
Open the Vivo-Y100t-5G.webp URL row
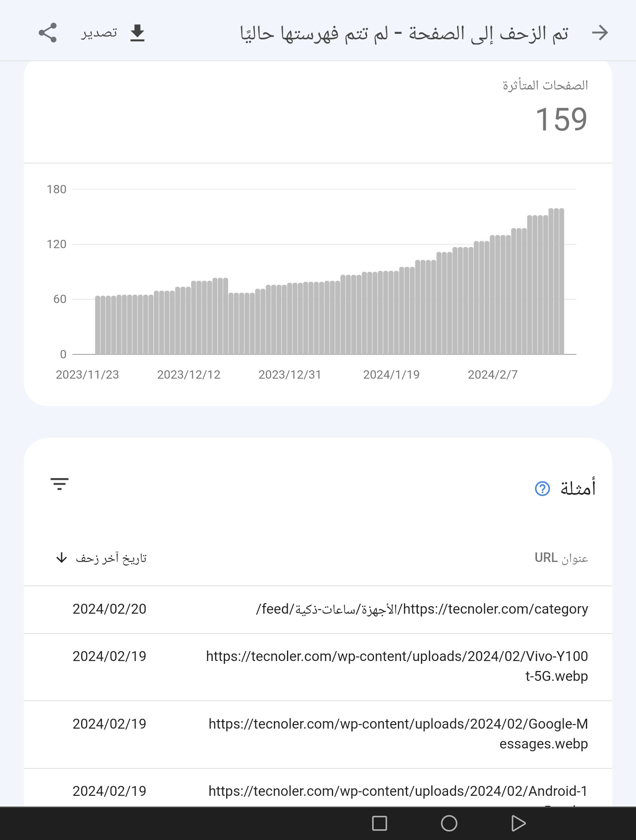(397, 666)
